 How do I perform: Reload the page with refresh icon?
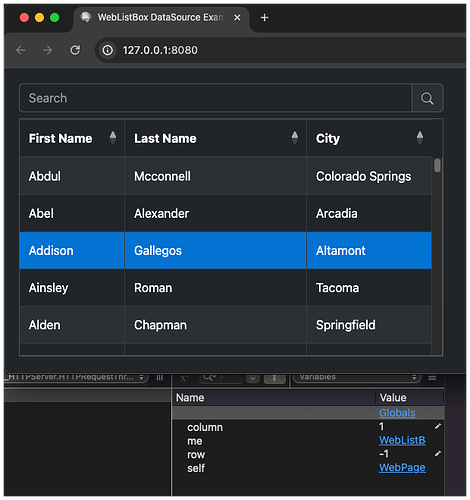pyautogui.click(x=75, y=50)
